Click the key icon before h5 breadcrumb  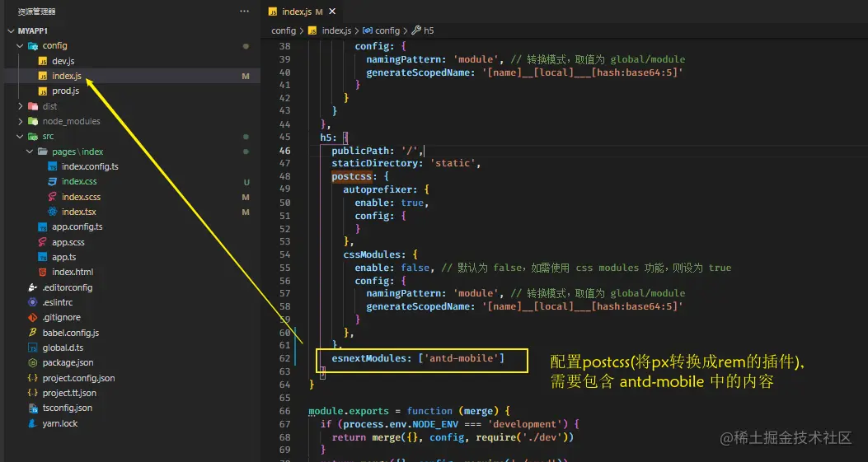click(416, 30)
